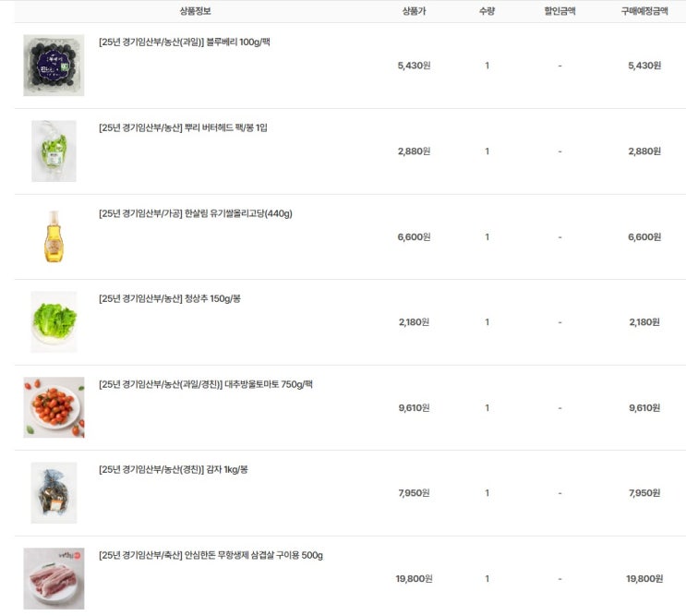Click the butterhead lettuce product image

tap(54, 151)
